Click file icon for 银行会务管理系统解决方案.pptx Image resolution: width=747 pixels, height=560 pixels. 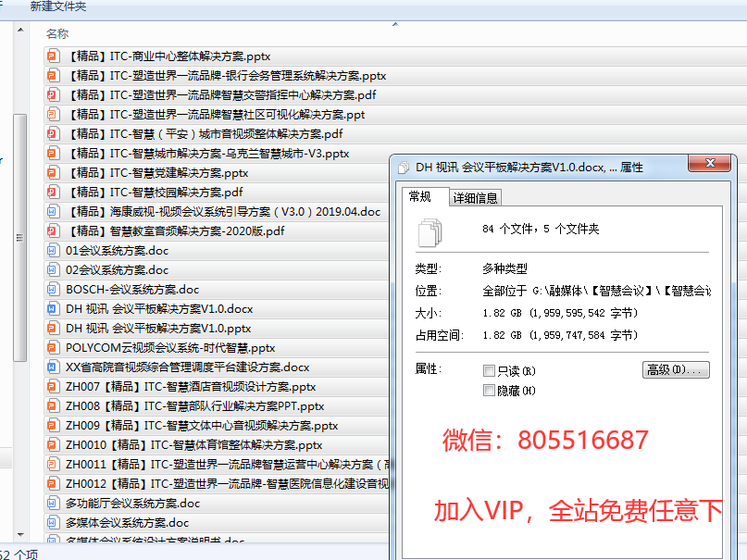tap(53, 76)
